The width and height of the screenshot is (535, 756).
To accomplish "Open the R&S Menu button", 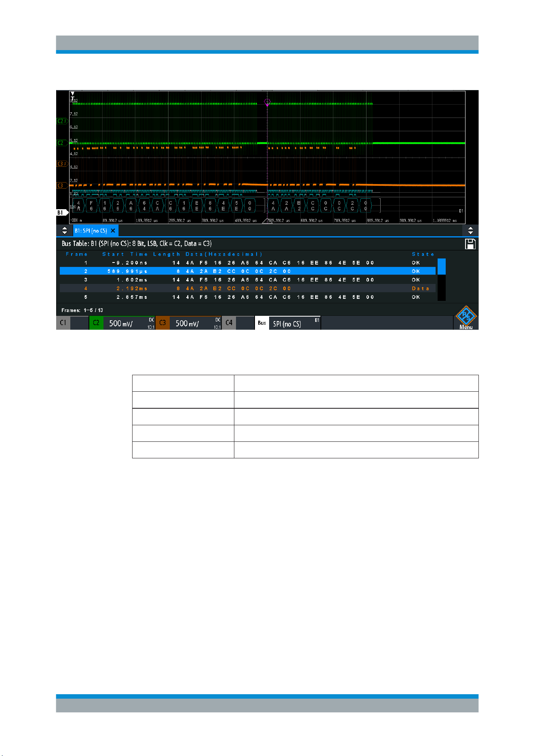I will click(x=466, y=318).
